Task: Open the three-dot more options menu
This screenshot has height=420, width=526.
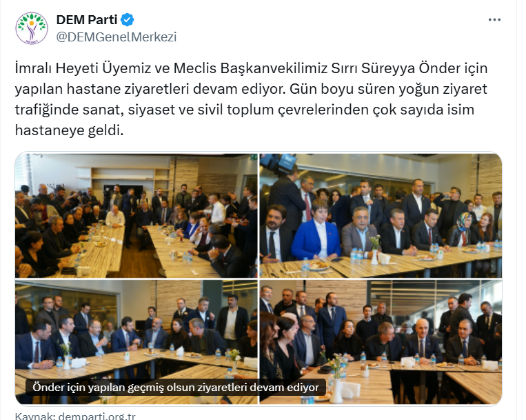Action: click(494, 20)
